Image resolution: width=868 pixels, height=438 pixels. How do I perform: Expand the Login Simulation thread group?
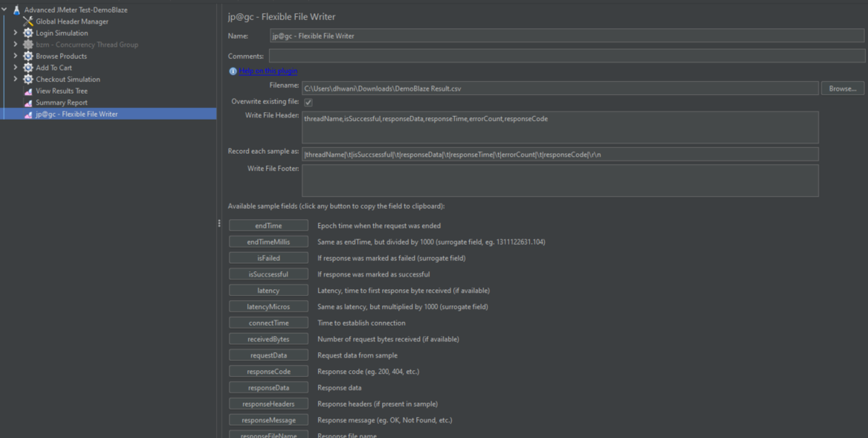pos(15,33)
